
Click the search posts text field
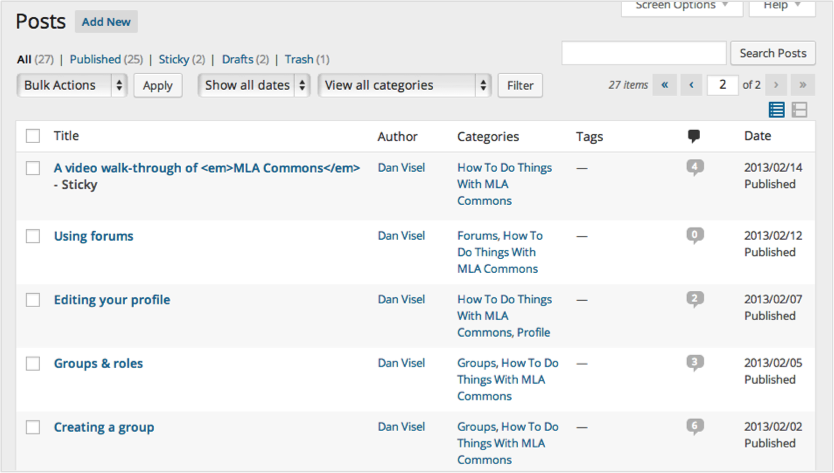[644, 53]
